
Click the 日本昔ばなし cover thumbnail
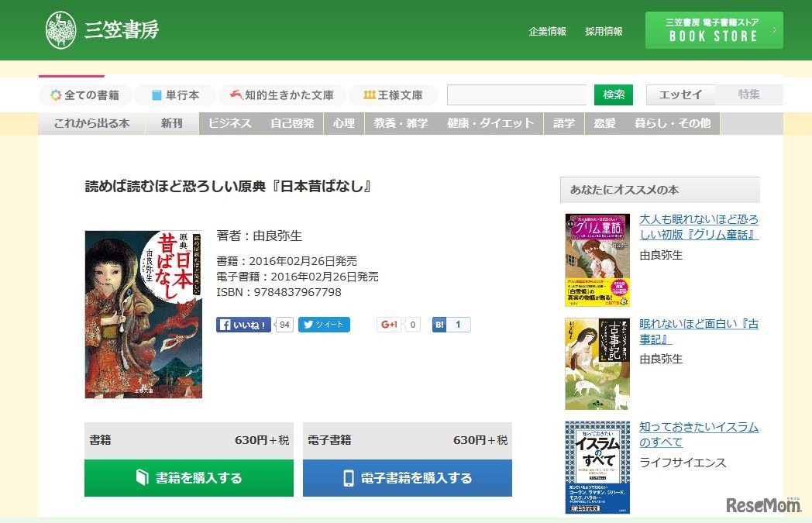pos(143,314)
